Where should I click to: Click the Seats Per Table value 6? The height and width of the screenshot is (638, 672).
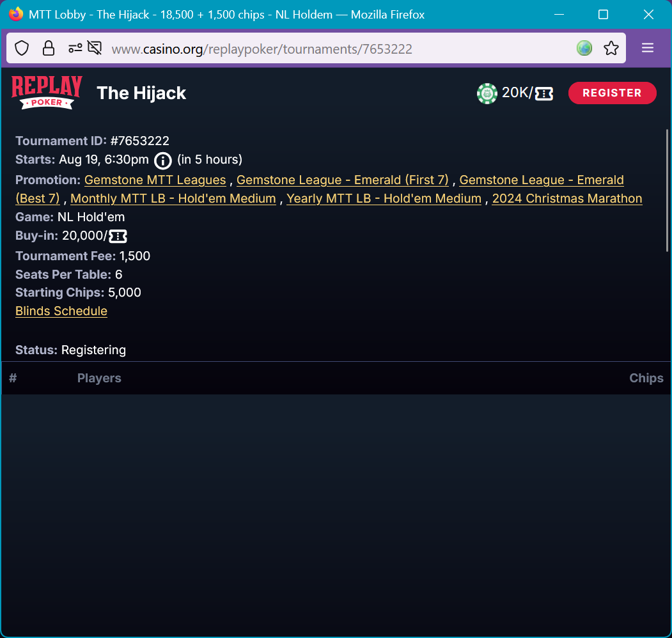point(119,275)
